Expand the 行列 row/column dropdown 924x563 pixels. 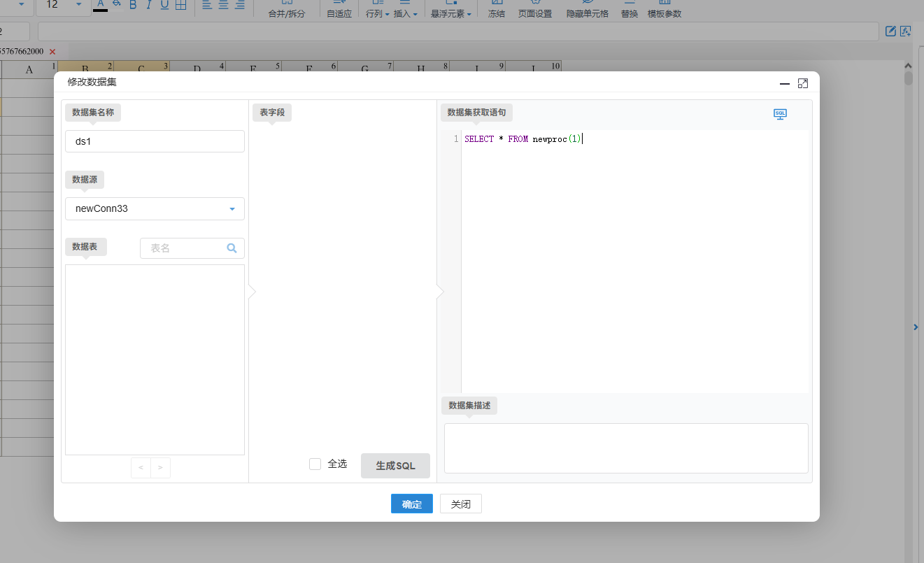pos(377,13)
